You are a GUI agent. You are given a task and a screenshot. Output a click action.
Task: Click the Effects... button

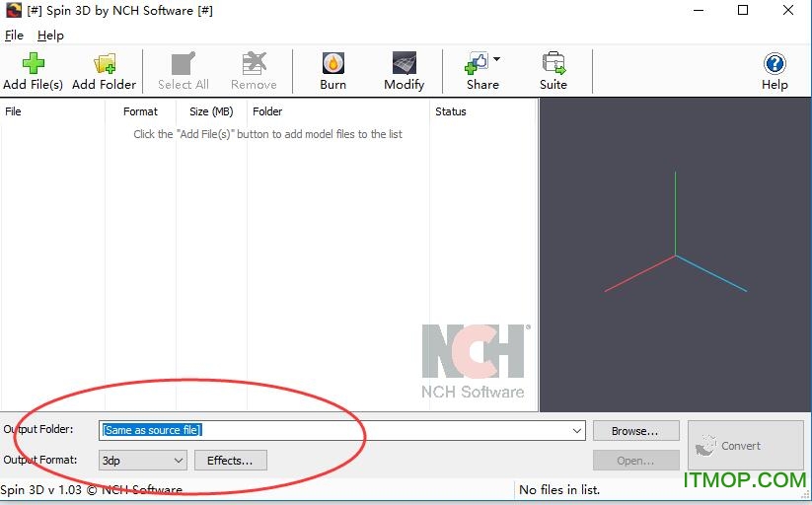click(230, 461)
